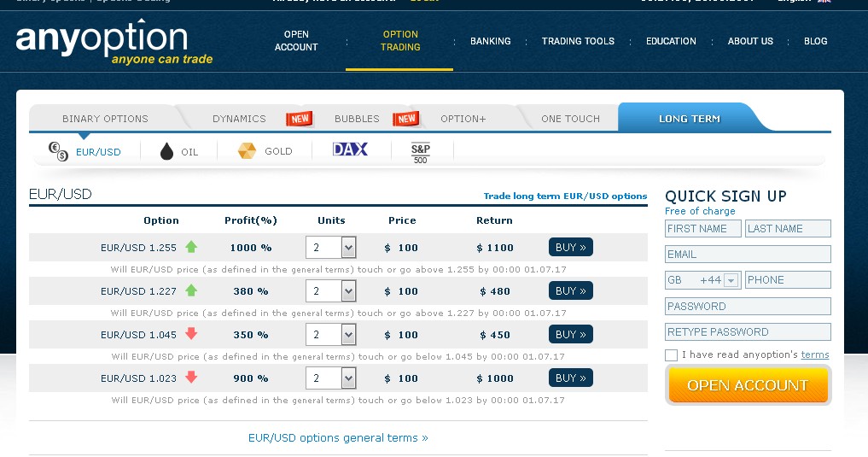Switch to the Option+ tab
The width and height of the screenshot is (868, 457).
pyautogui.click(x=463, y=119)
